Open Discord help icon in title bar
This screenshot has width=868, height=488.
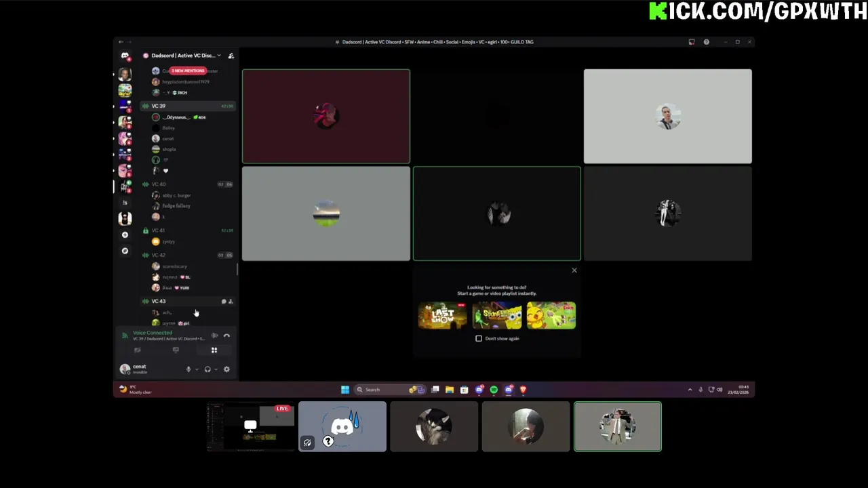[x=707, y=42]
